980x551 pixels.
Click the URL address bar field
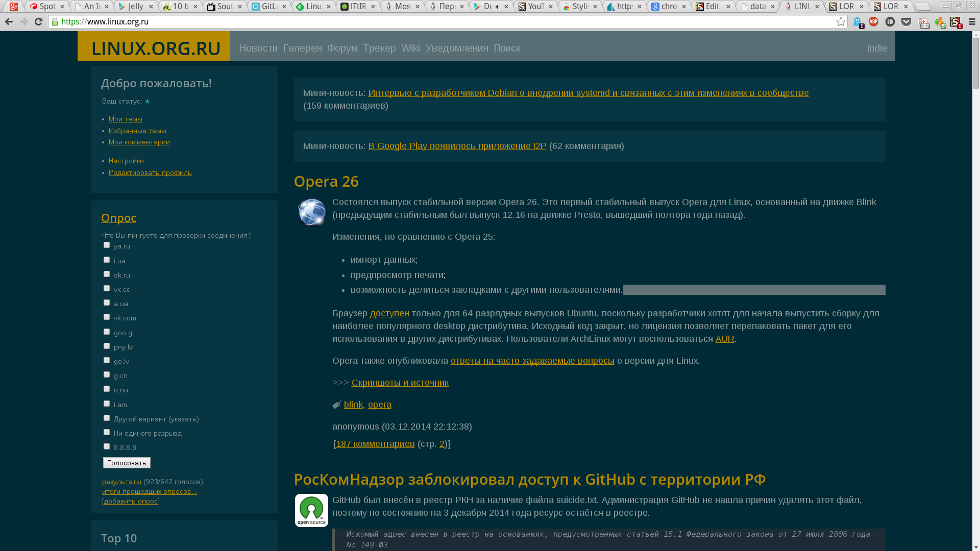coord(408,22)
